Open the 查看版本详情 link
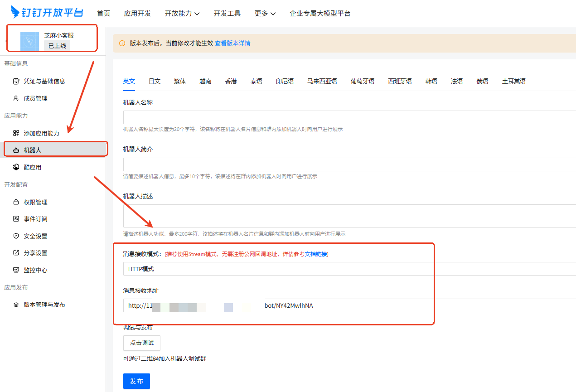576x392 pixels. 232,44
